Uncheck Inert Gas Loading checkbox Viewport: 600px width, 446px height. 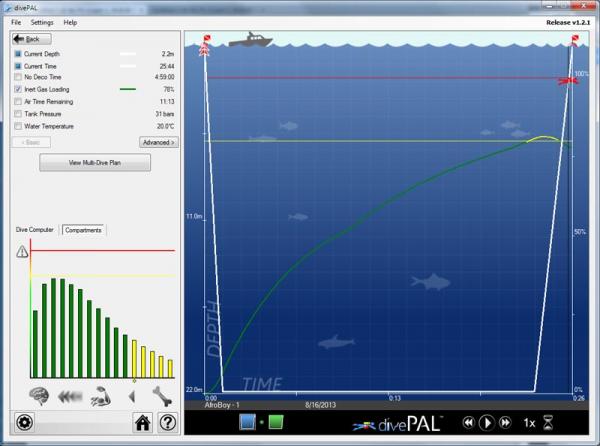click(18, 89)
